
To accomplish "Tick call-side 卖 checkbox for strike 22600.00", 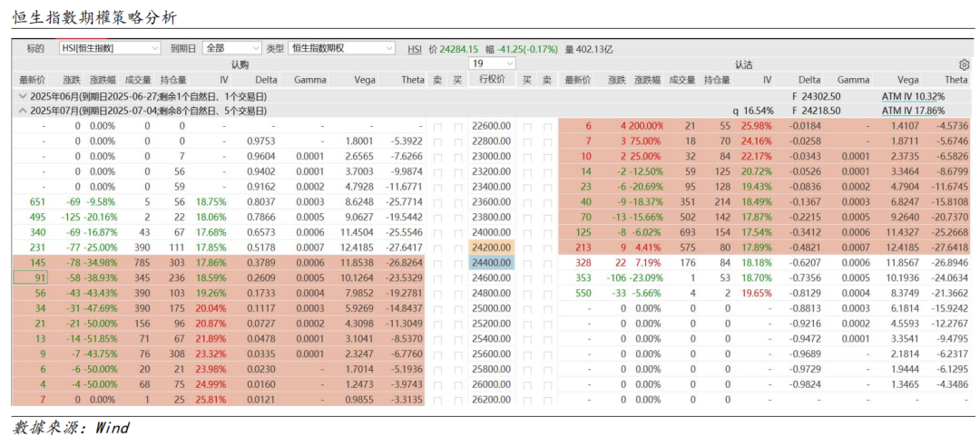I will coord(437,126).
